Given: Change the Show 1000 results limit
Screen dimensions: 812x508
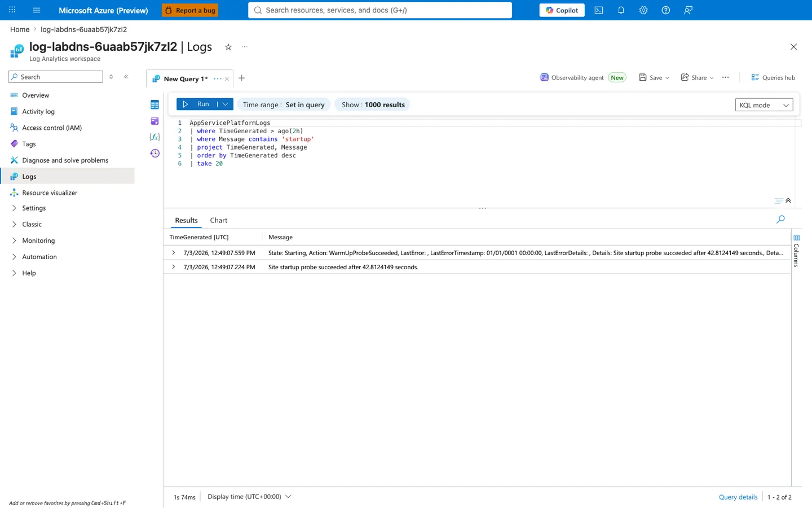Looking at the screenshot, I should [373, 104].
